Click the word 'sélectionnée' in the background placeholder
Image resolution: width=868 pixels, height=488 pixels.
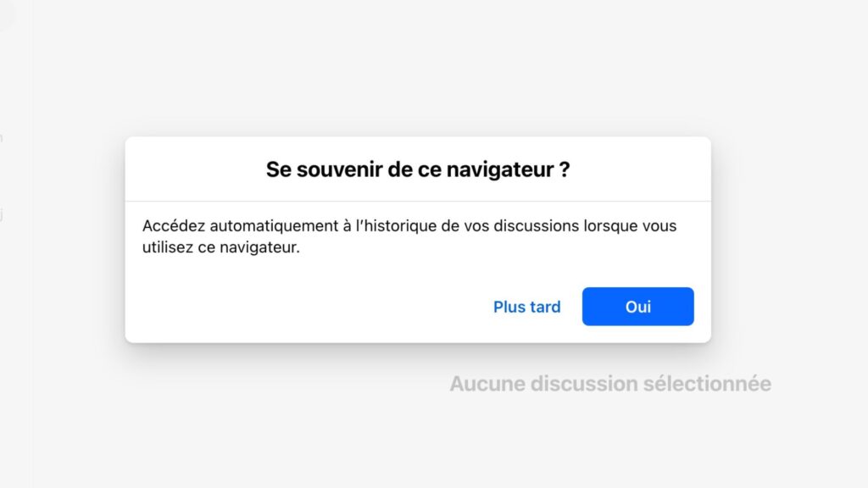pos(707,384)
